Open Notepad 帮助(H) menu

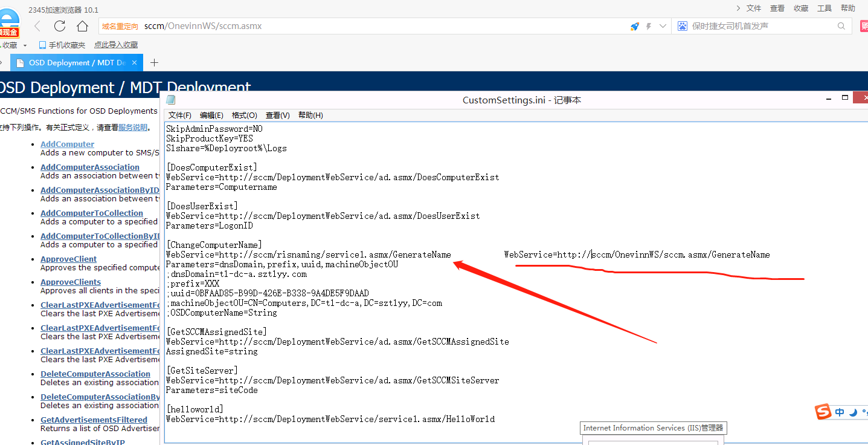click(x=310, y=115)
